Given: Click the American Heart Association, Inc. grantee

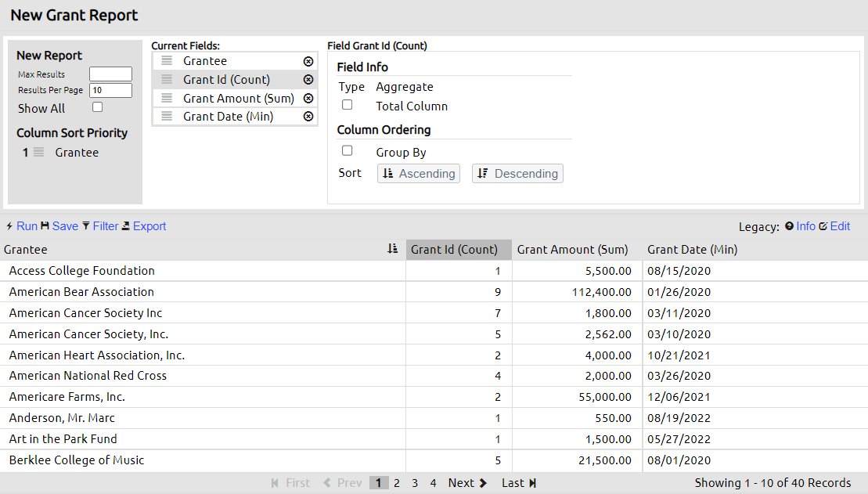Looking at the screenshot, I should point(97,355).
